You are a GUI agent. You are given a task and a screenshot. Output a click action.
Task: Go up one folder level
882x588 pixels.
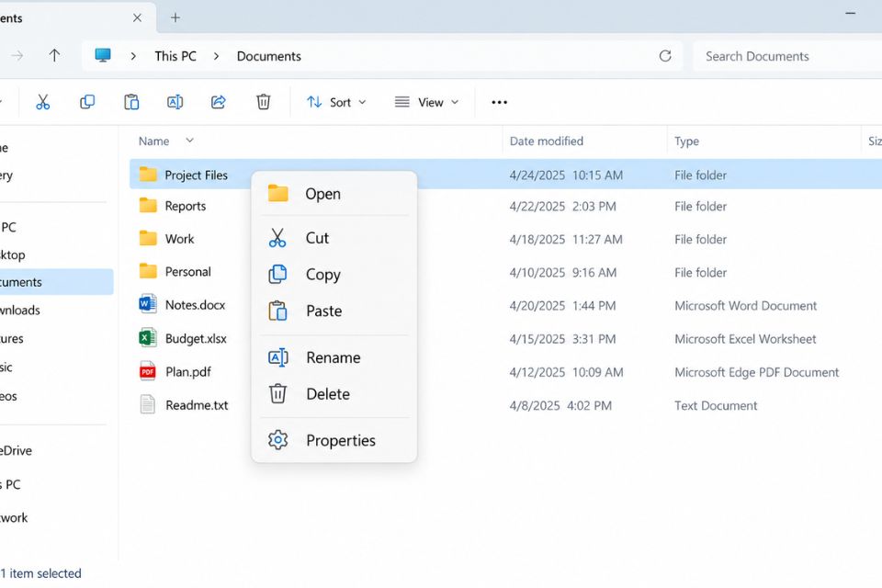pyautogui.click(x=54, y=55)
